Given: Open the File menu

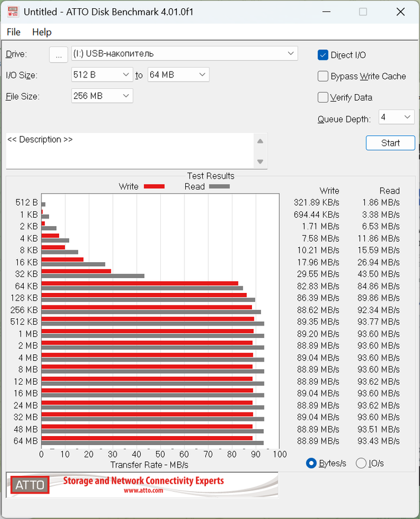Looking at the screenshot, I should point(14,32).
